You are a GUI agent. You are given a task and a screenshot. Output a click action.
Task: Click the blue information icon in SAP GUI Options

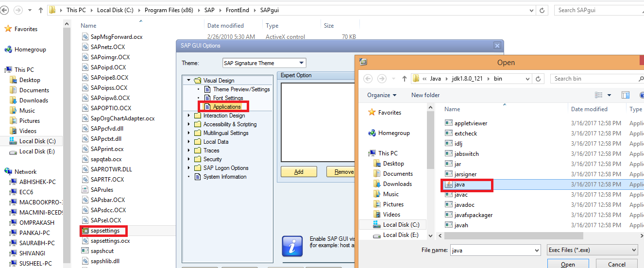pos(292,246)
